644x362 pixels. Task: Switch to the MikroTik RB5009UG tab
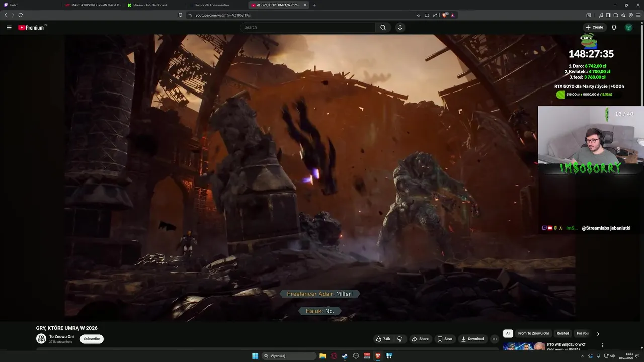tap(93, 5)
